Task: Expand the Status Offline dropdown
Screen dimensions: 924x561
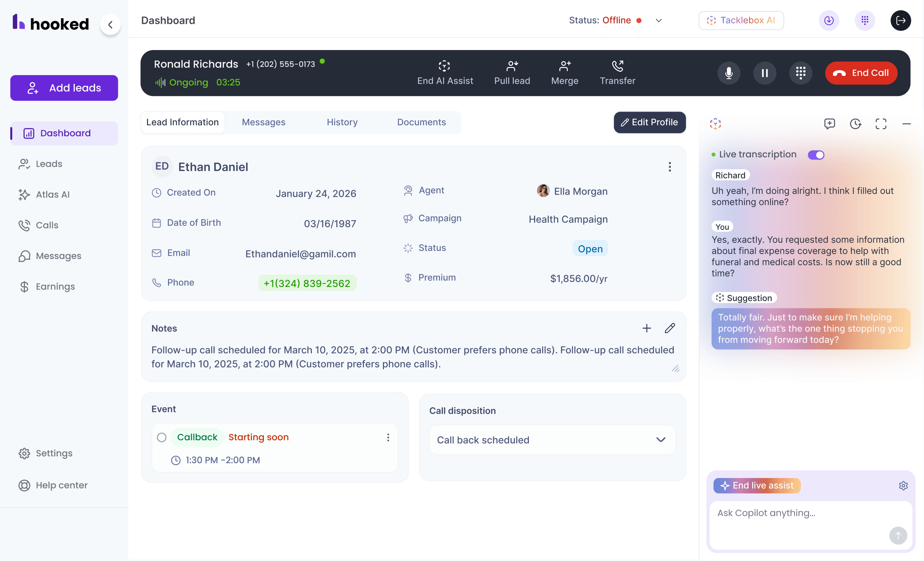Action: (659, 21)
